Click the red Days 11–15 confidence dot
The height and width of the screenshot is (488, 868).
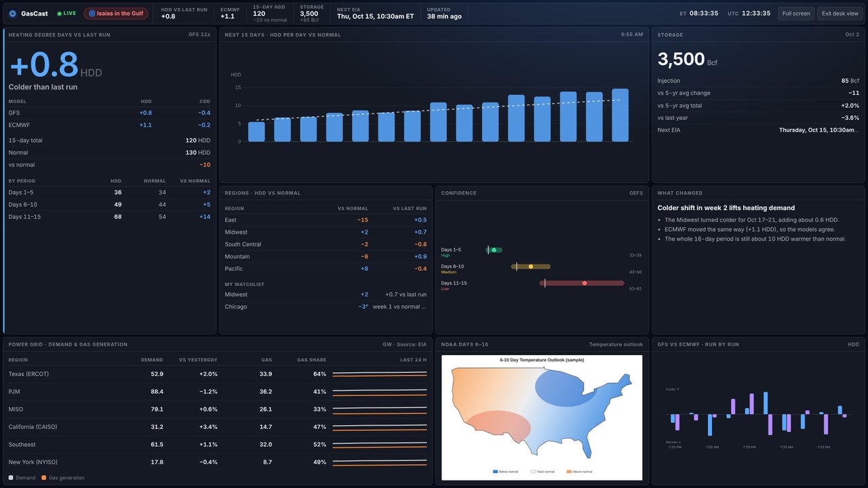(585, 283)
